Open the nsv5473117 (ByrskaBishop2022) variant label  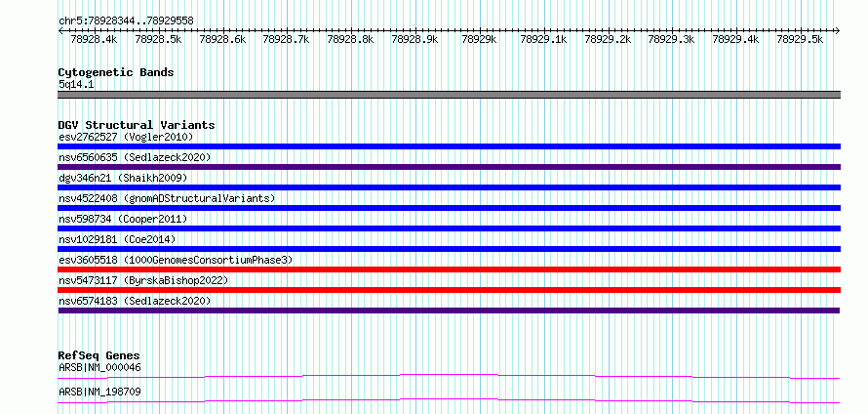click(143, 280)
